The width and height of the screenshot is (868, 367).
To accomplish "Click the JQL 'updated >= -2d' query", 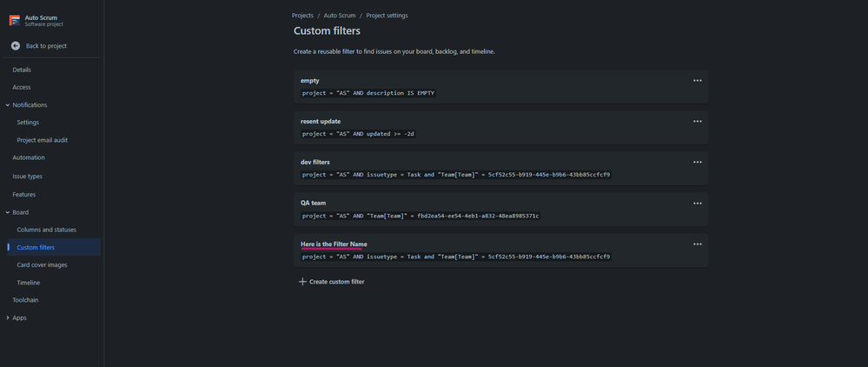I will [x=358, y=134].
